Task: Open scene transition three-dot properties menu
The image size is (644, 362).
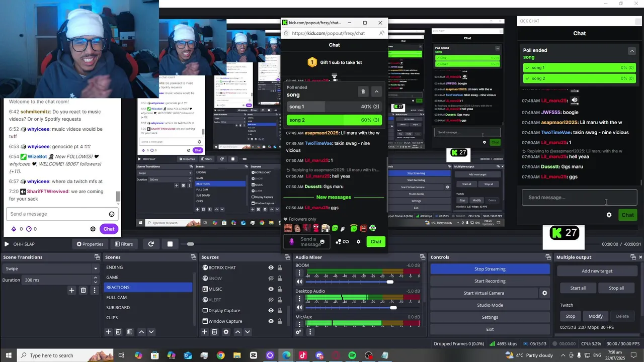Action: (94, 290)
